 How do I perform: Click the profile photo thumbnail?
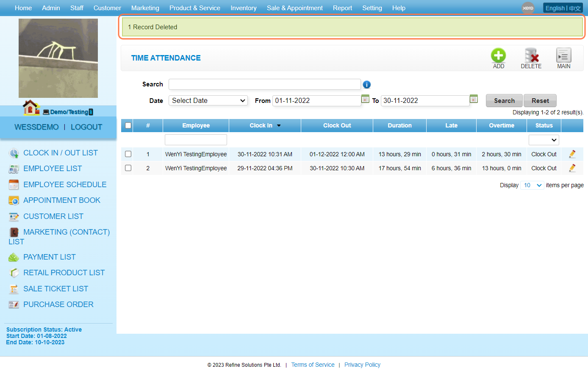point(58,58)
